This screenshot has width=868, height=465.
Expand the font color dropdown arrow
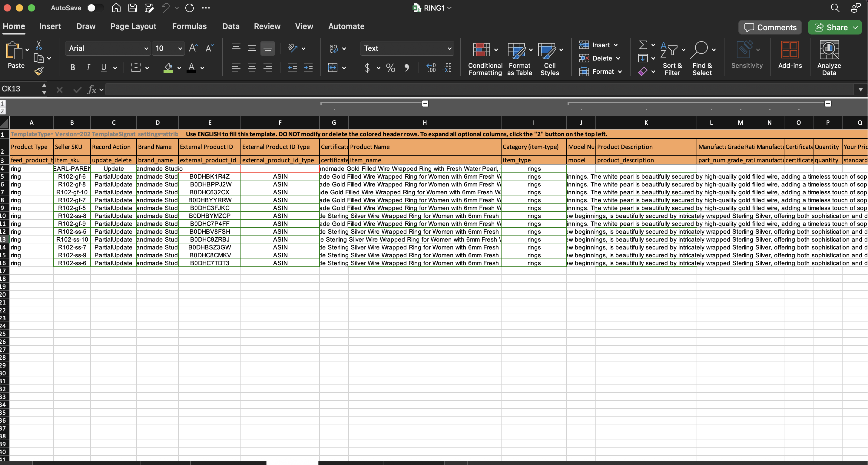pos(202,68)
